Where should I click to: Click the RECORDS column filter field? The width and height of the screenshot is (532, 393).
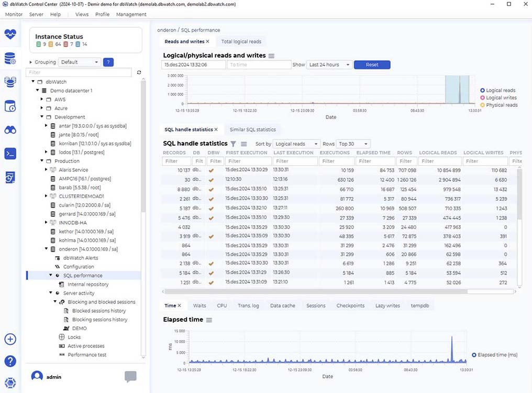point(176,161)
